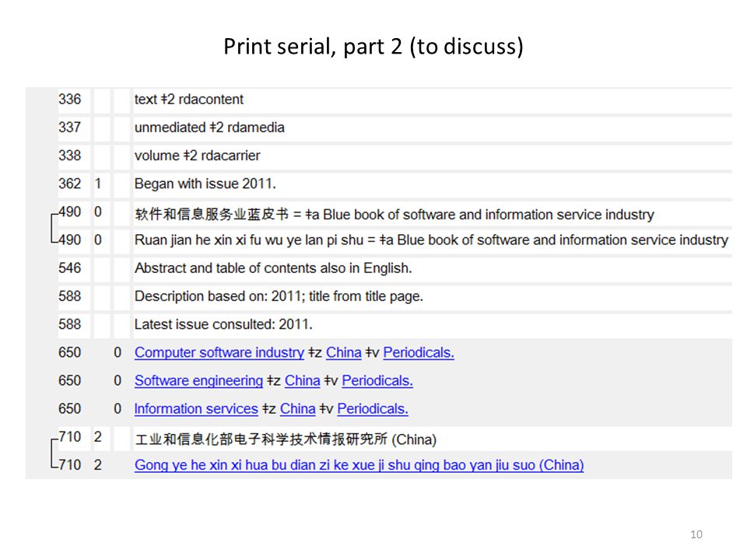The image size is (747, 560).
Task: Click first indicator '1' of field 362
Action: [98, 184]
